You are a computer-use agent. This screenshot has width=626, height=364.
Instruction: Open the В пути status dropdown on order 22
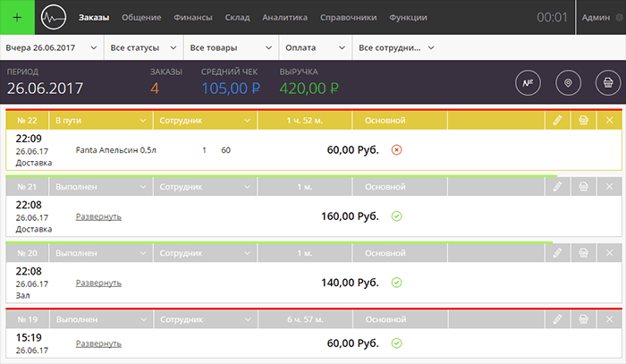(x=99, y=120)
